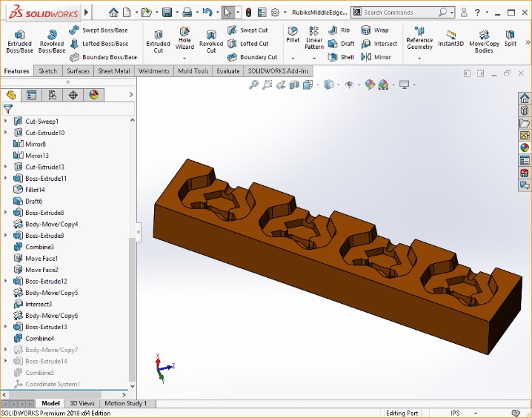Switch to the Mold Tools tab
The height and width of the screenshot is (418, 532).
point(193,71)
